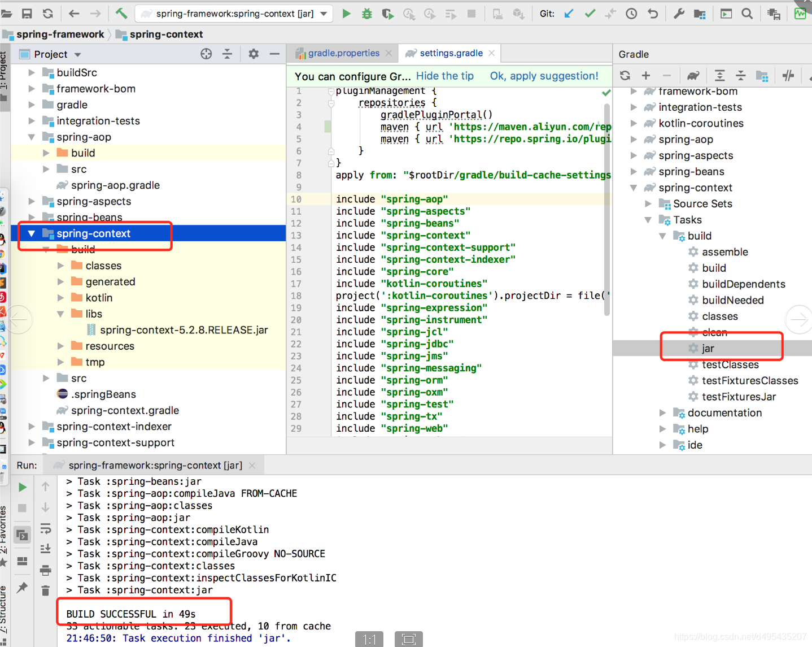Toggle soft-wrap in Run console
812x647 pixels.
46,529
